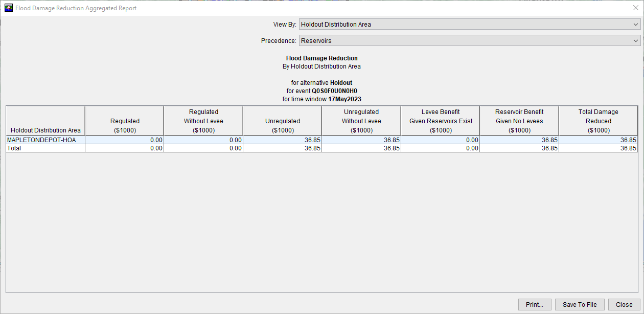Click the Save To File button
The image size is (644, 314).
(580, 304)
